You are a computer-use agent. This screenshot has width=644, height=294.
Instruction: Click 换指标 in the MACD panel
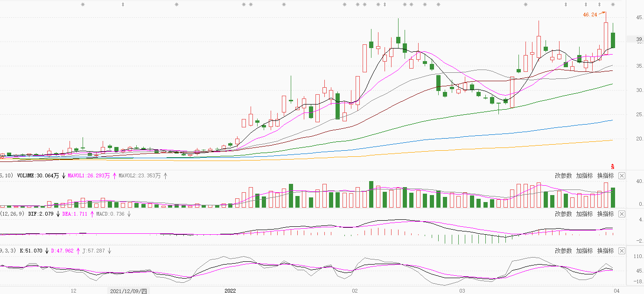[x=606, y=214]
